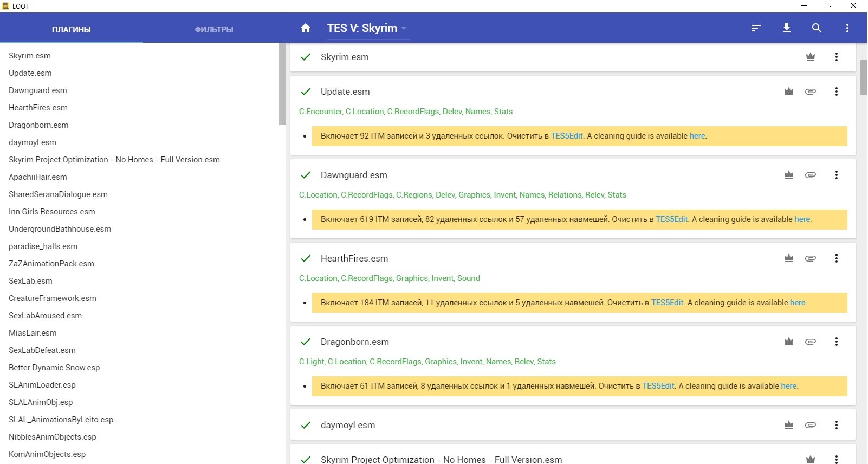Open the TES V: Skyrim game dropdown
868x464 pixels.
click(367, 28)
